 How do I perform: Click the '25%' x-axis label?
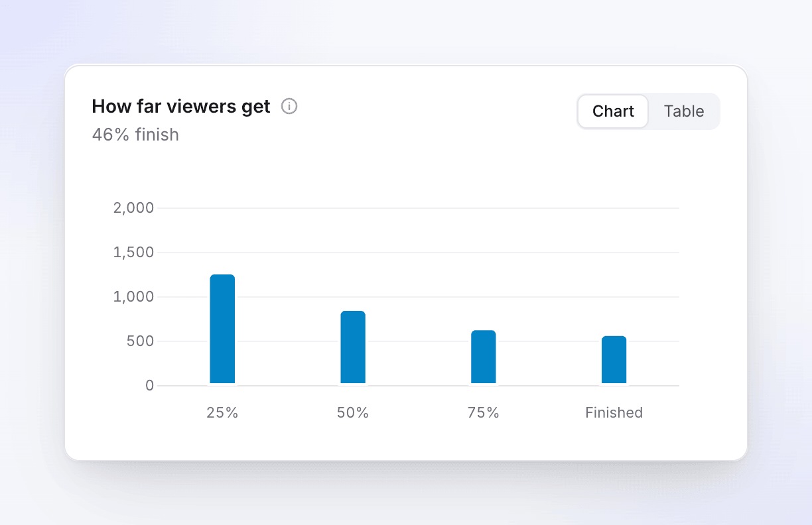click(x=222, y=412)
